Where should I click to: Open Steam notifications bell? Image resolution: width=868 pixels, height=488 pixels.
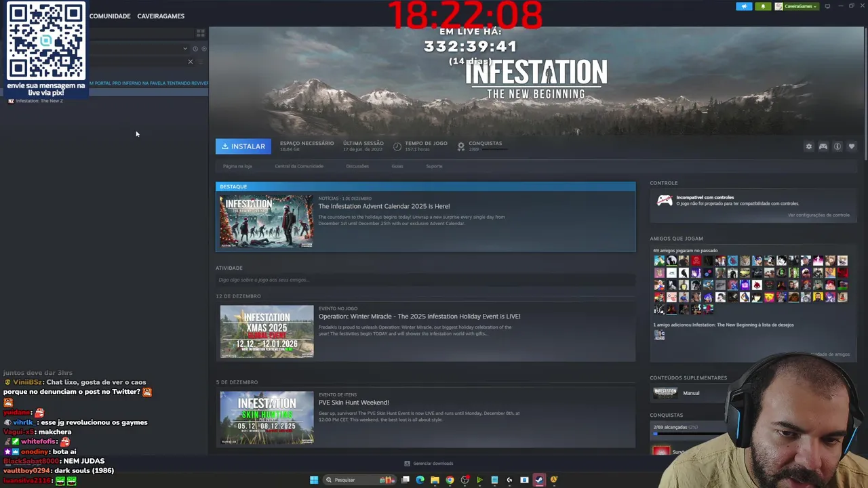763,6
